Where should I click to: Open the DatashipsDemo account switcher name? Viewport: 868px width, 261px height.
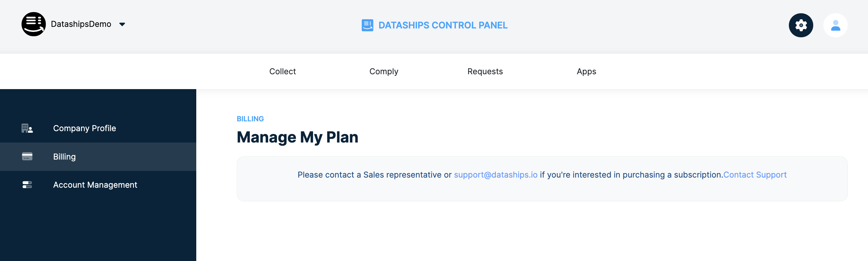coord(81,24)
